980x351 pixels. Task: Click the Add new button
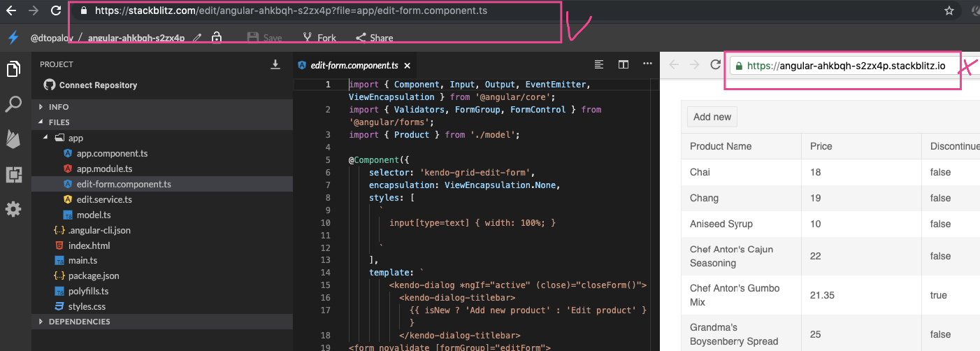pyautogui.click(x=712, y=117)
